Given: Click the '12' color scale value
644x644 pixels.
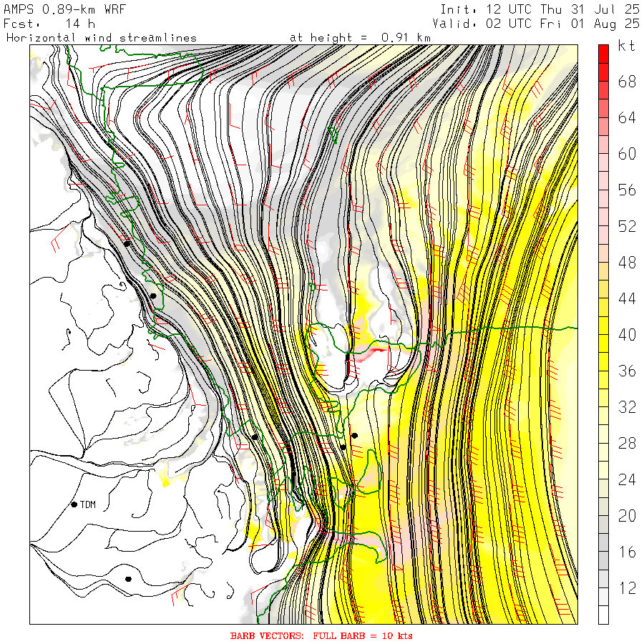Looking at the screenshot, I should 627,588.
